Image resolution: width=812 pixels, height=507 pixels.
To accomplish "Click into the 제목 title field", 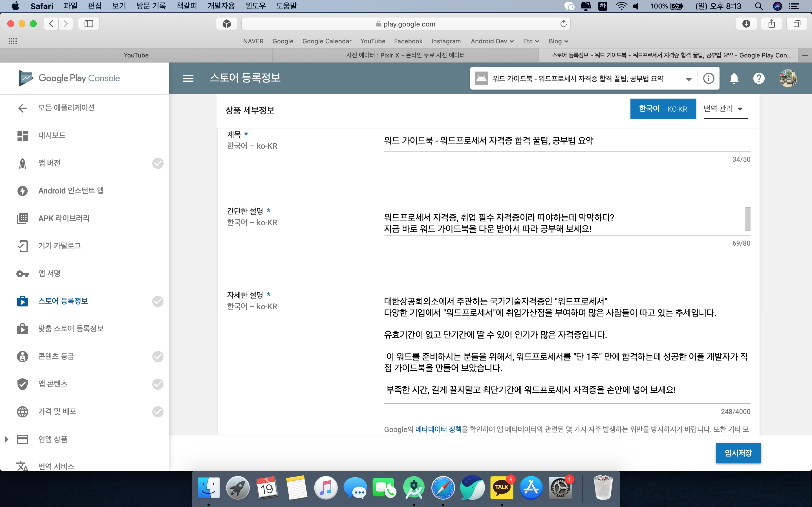I will [566, 141].
